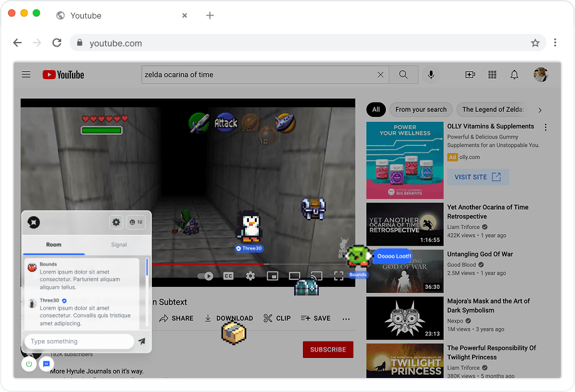Switch to the Room tab

[x=53, y=245]
